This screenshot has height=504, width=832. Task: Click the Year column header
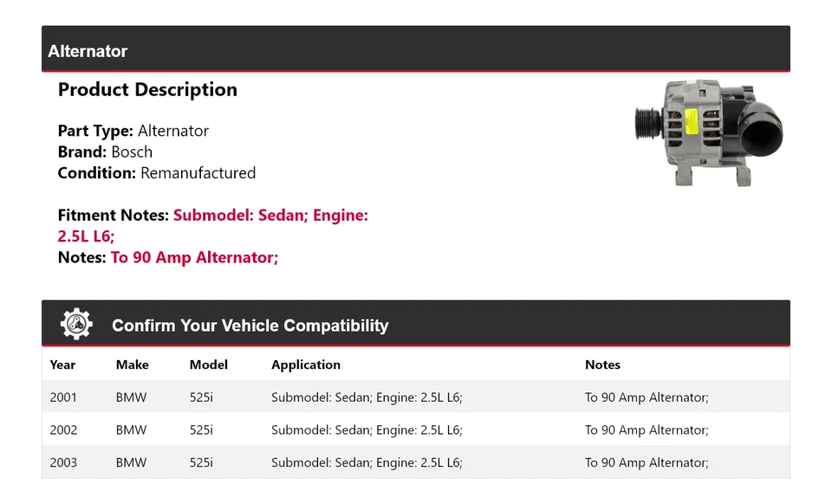62,365
